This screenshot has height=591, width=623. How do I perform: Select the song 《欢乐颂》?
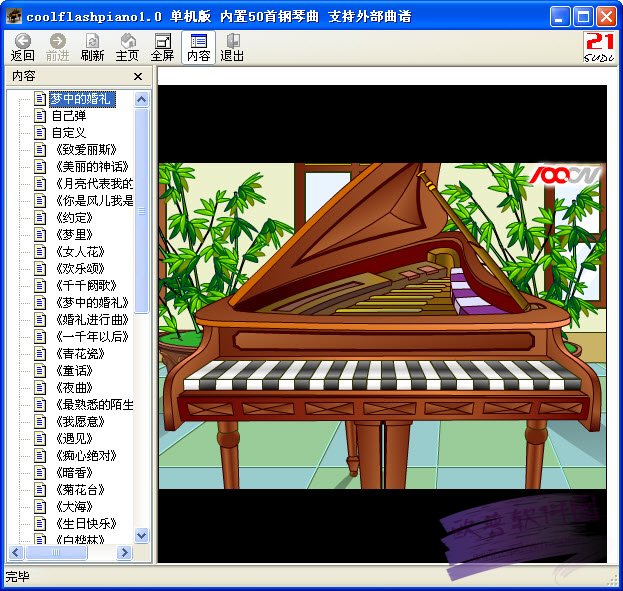click(79, 269)
